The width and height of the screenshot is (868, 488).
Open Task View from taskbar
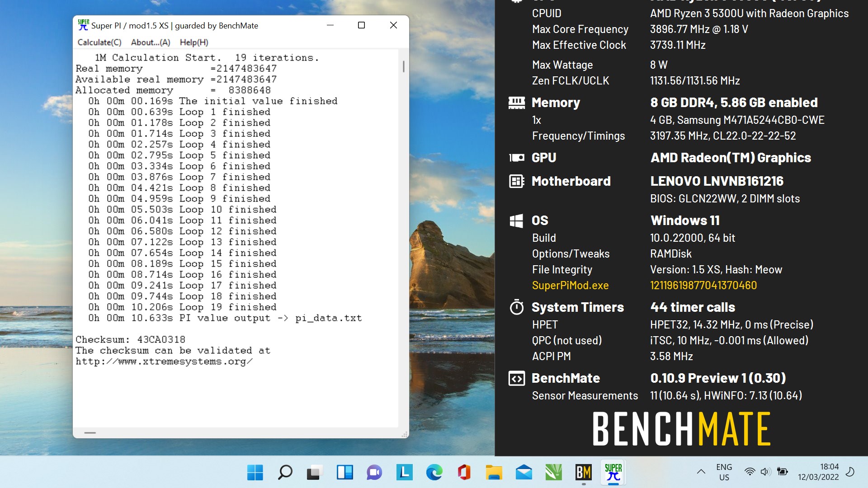pyautogui.click(x=315, y=473)
